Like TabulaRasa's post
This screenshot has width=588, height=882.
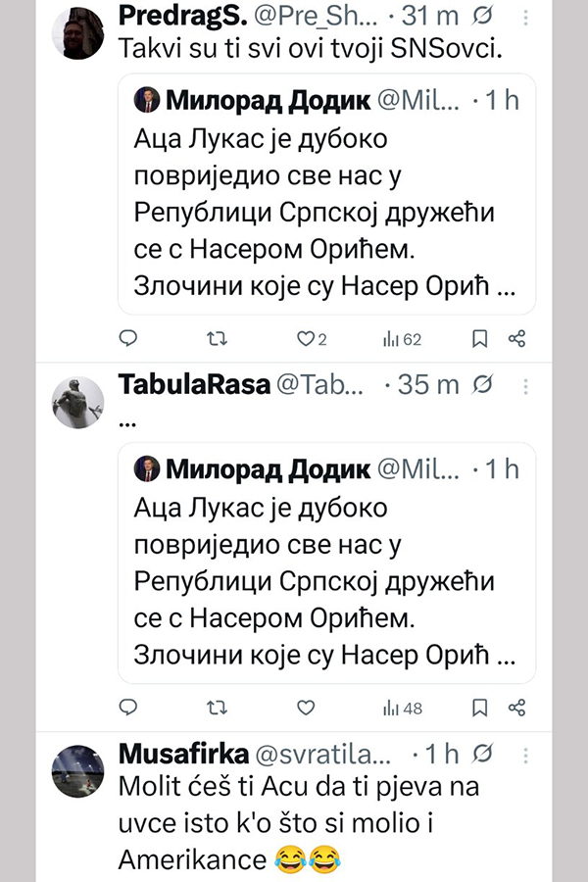point(305,708)
